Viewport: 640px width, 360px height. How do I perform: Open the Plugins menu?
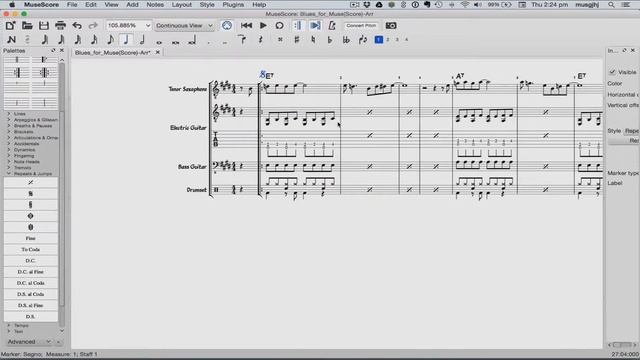click(233, 5)
